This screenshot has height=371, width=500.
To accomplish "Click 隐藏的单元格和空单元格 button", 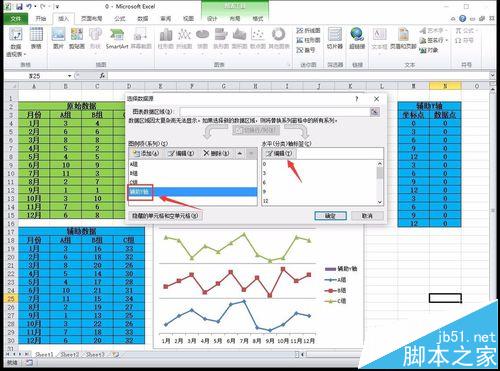I will pos(165,216).
